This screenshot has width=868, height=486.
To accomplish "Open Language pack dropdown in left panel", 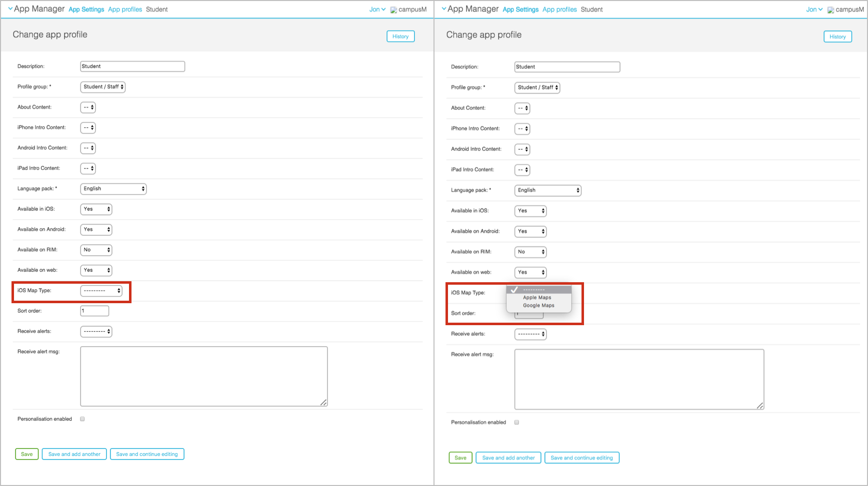I will 113,189.
